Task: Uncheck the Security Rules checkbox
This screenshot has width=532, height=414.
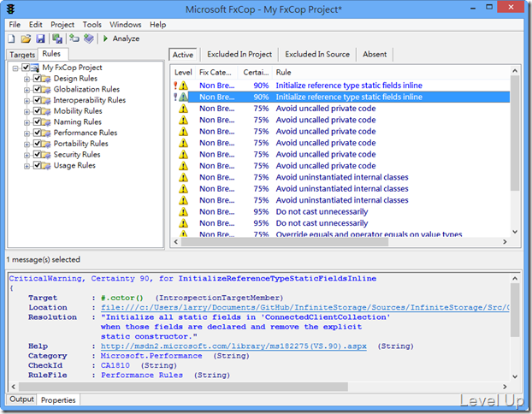Action: [37, 155]
